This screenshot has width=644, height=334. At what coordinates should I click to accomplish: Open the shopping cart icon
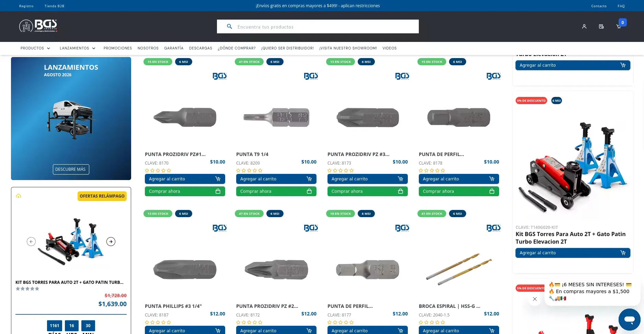[619, 26]
